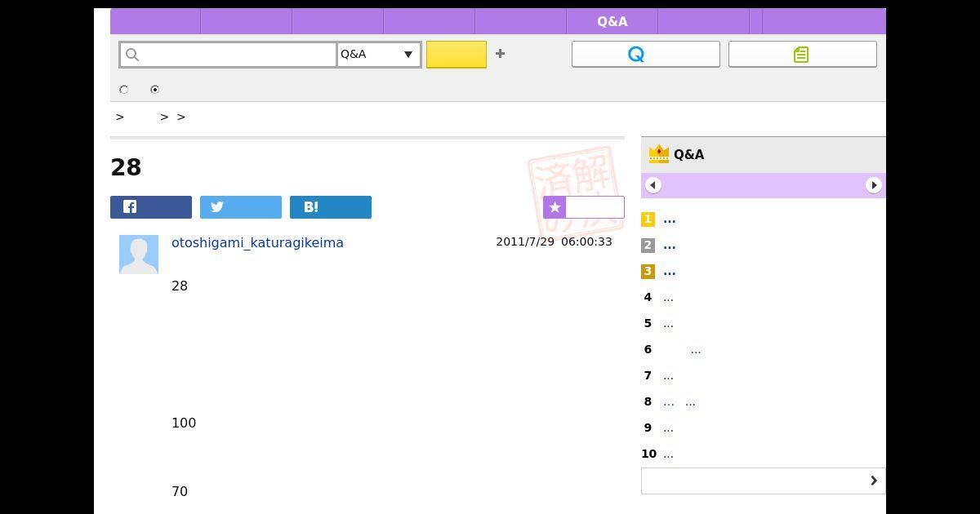
Task: Select the first unselected radio button
Action: 124,90
